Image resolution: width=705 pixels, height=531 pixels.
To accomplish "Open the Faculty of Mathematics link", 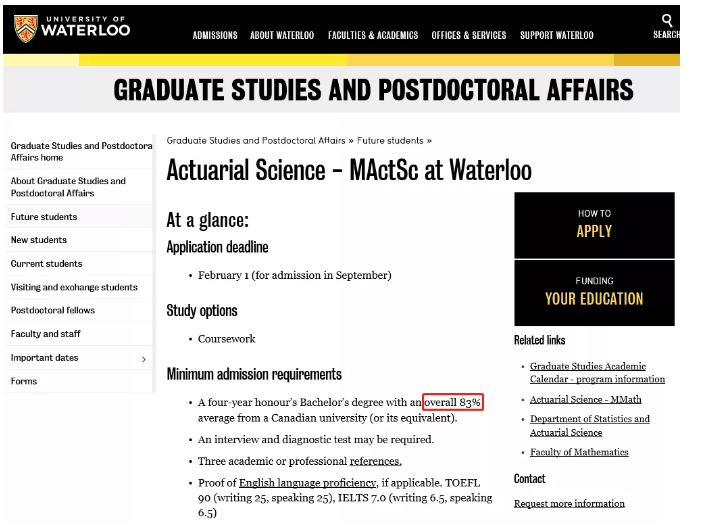I will coord(579,452).
